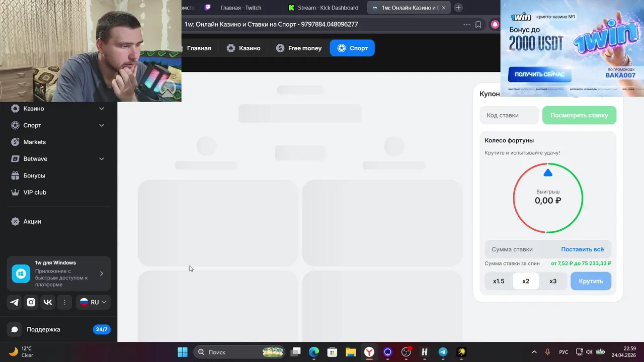Click the 24/7 support badge
Screen dimensions: 644x362
102,329
